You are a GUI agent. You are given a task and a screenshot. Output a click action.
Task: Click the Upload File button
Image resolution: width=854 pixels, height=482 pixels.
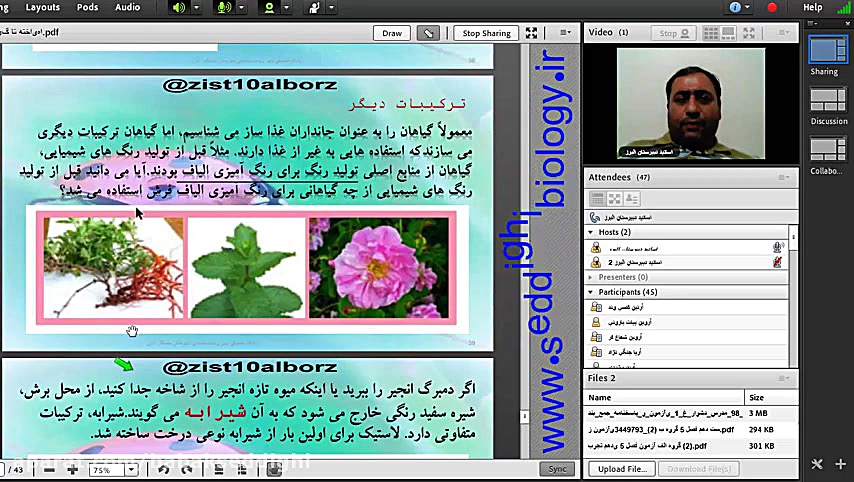tap(623, 469)
